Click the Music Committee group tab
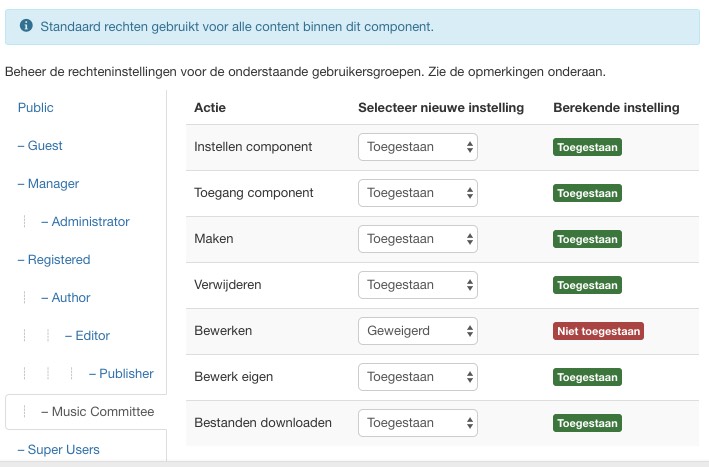This screenshot has width=709, height=467. 102,412
